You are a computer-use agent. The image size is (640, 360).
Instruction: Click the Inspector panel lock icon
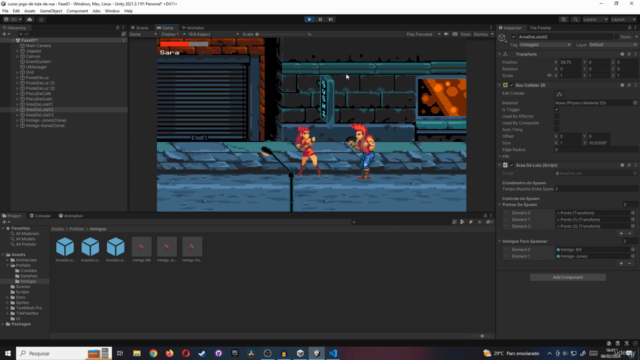[x=629, y=28]
